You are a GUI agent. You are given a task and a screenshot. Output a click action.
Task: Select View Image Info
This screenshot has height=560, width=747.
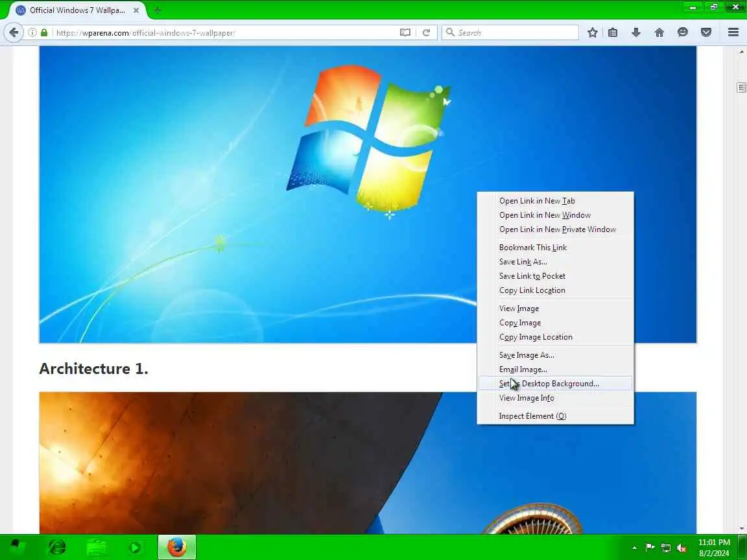[x=556, y=398]
